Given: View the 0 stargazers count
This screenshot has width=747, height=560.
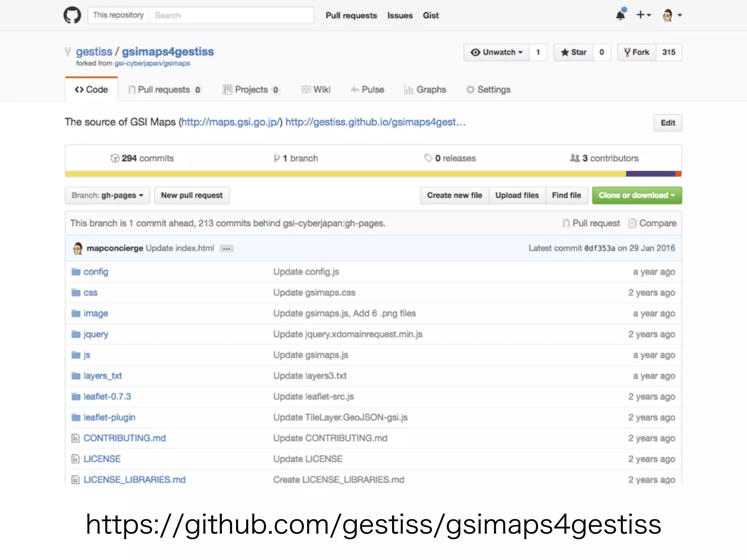Looking at the screenshot, I should click(601, 52).
